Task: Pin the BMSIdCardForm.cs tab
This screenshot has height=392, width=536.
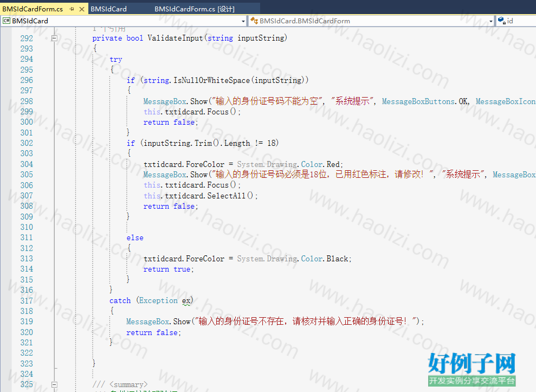Action: coord(72,9)
